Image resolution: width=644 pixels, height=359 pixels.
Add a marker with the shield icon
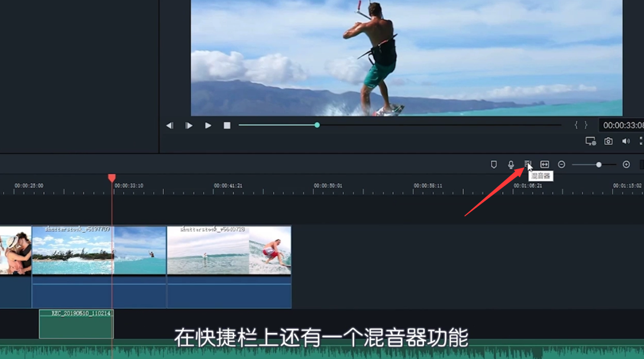[x=494, y=164]
